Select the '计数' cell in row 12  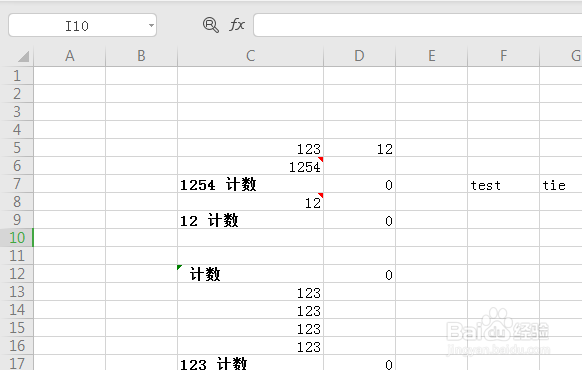pos(251,274)
